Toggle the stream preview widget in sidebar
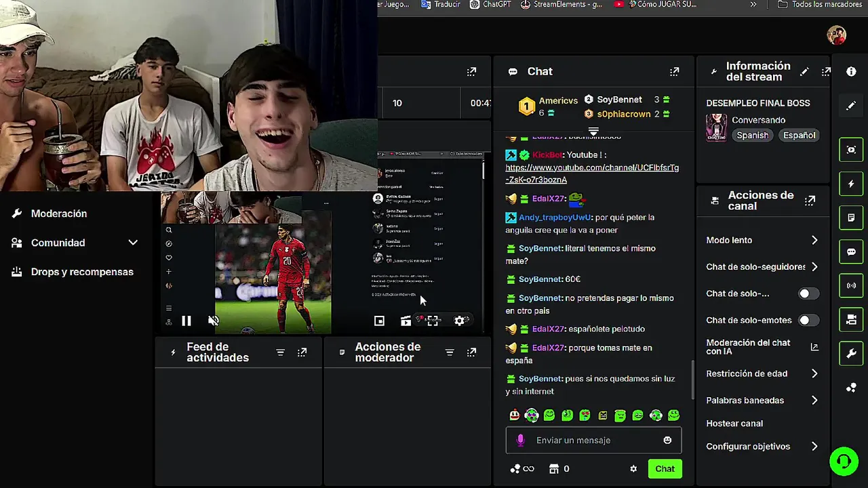This screenshot has width=868, height=488. coord(851,149)
